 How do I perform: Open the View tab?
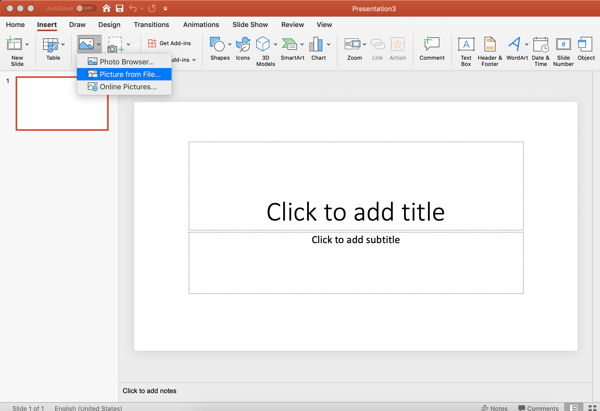[x=324, y=24]
